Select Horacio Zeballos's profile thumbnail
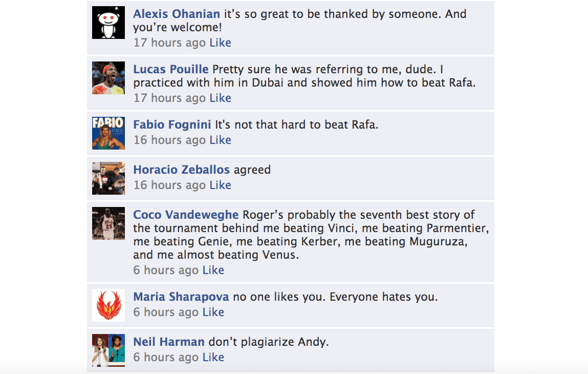588x374 pixels. 108,178
